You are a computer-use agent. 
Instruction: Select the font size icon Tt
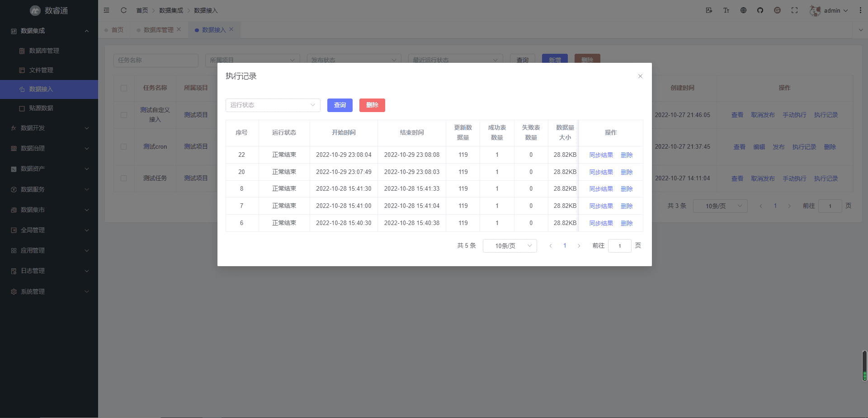(726, 10)
